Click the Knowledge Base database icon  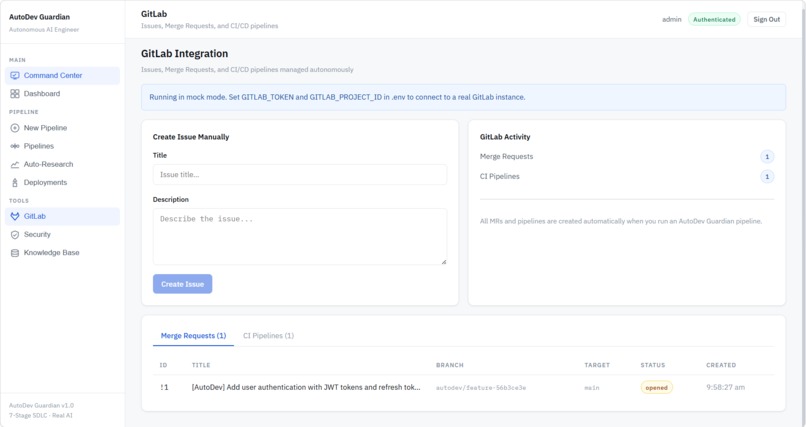pyautogui.click(x=15, y=253)
